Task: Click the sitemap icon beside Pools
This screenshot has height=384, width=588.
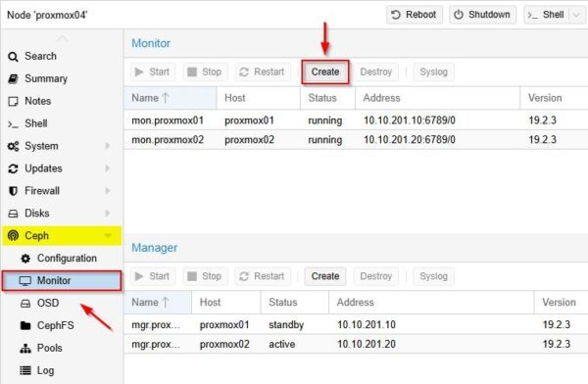Action: click(x=25, y=349)
